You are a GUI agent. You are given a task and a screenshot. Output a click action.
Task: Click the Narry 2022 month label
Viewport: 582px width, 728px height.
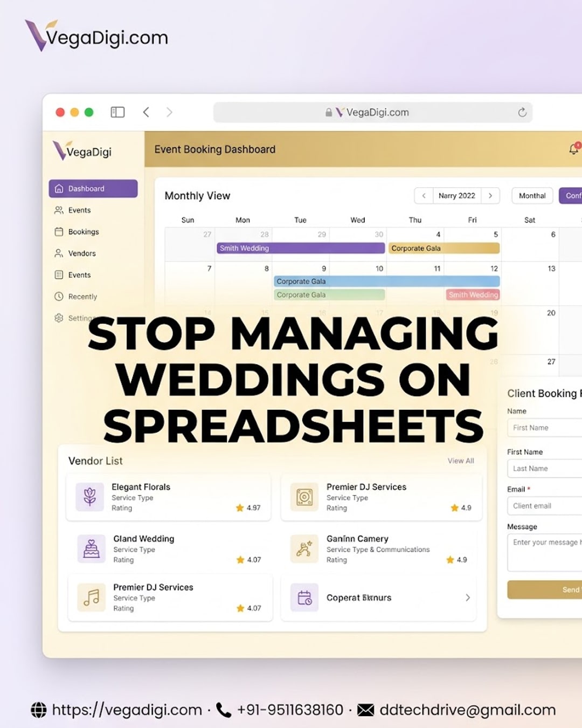tap(457, 196)
